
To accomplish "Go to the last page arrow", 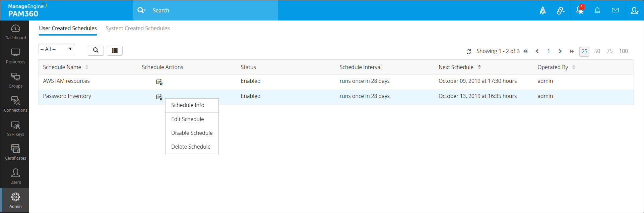I will (572, 51).
